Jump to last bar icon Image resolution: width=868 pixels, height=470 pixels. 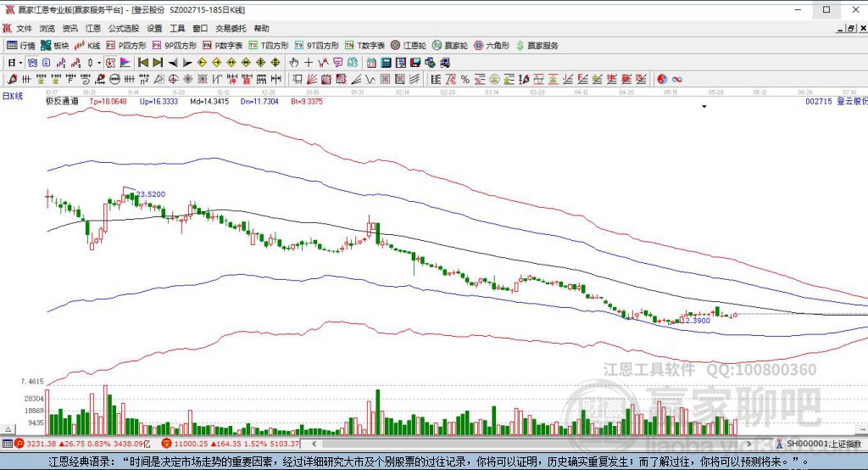(x=158, y=63)
